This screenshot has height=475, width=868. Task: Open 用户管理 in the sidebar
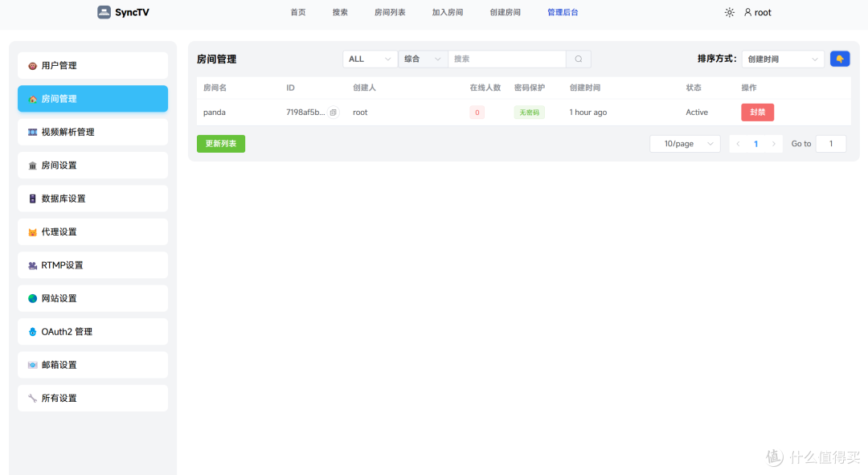[x=93, y=65]
